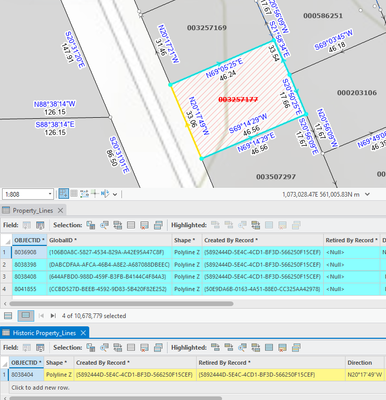Viewport: 386px width, 400px height.
Task: Toggle snapping icon beside the scale box
Action: click(x=64, y=194)
